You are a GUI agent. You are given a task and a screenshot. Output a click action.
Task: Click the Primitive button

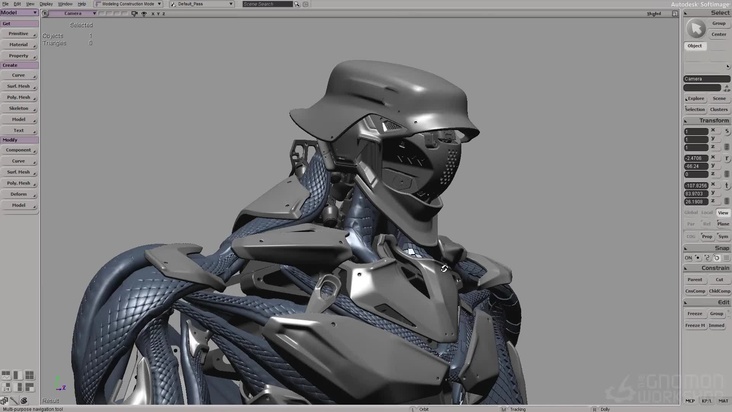click(x=19, y=33)
